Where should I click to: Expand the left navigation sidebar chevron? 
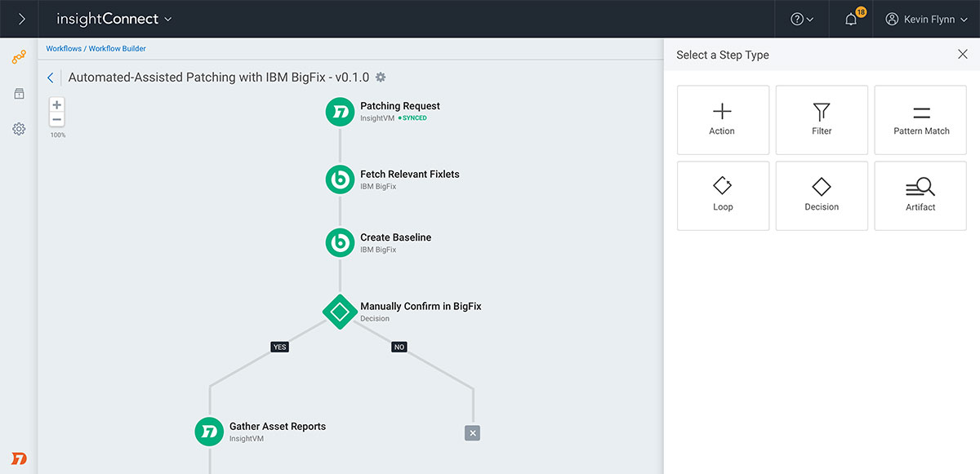pyautogui.click(x=21, y=20)
